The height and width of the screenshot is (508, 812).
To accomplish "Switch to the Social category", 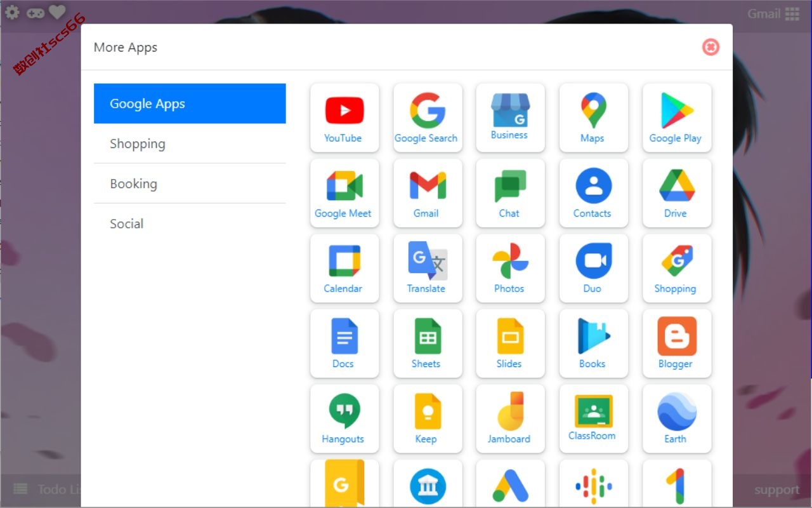I will coord(190,224).
